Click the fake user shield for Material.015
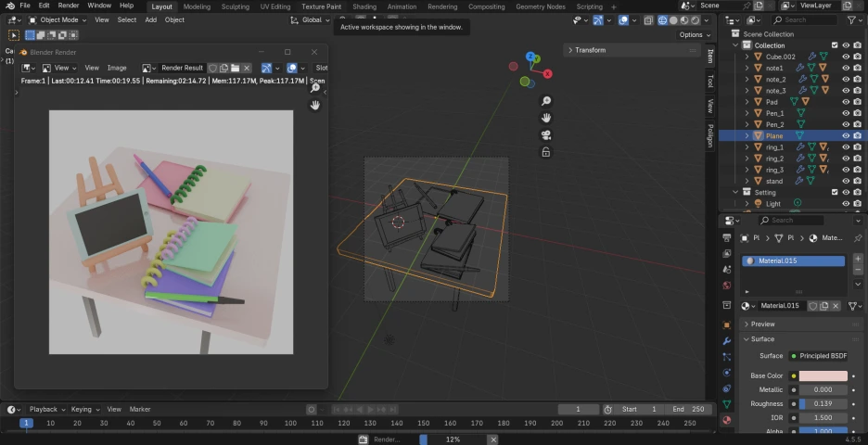 [x=813, y=306]
